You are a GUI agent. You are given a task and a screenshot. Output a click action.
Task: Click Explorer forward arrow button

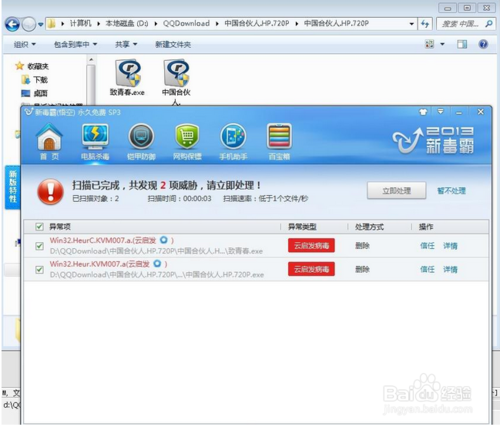(29, 24)
